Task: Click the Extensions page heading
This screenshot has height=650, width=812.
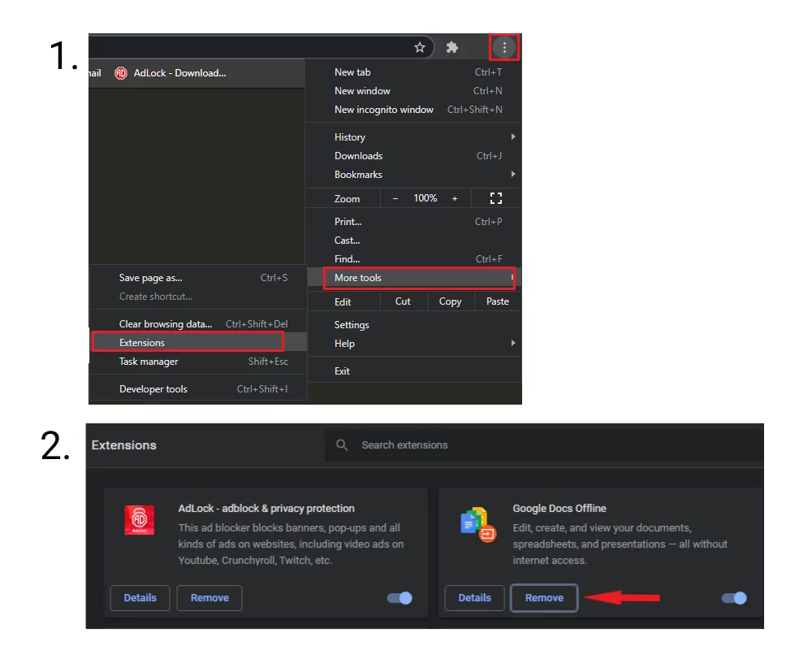Action: click(x=123, y=445)
